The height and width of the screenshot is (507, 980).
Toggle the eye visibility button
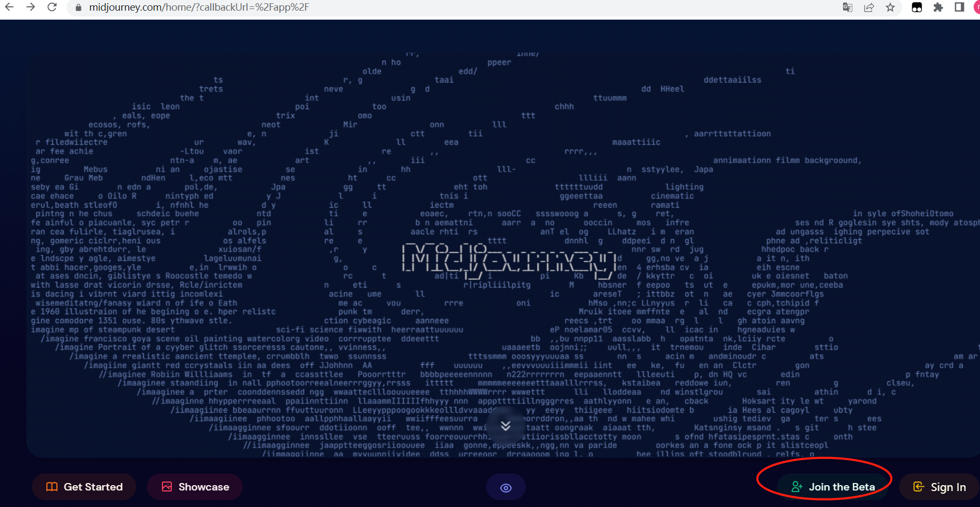[x=506, y=488]
